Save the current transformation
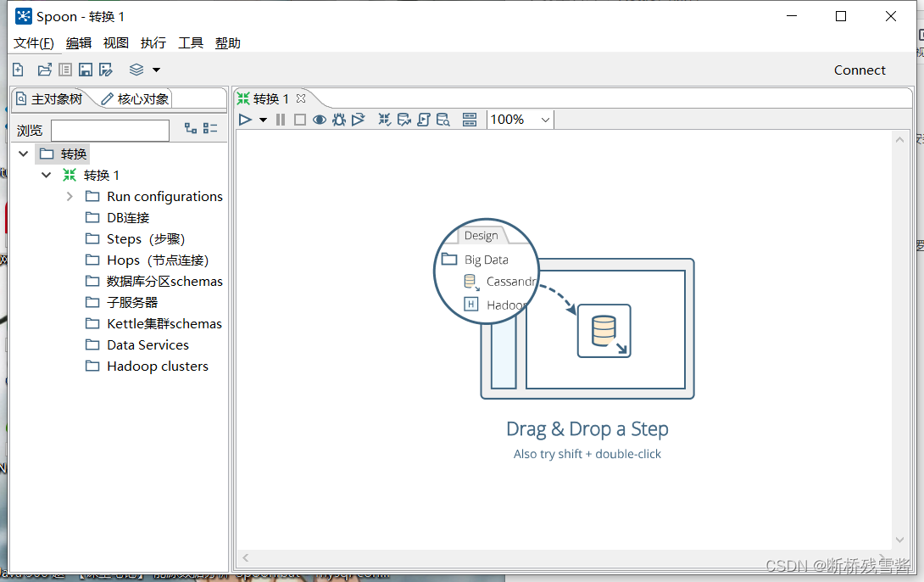Viewport: 924px width, 582px height. (x=86, y=70)
